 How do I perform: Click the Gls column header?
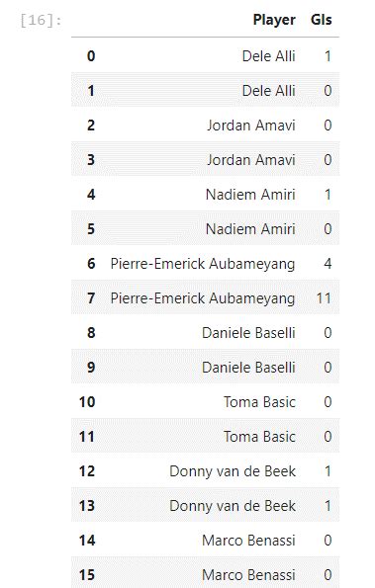click(321, 20)
